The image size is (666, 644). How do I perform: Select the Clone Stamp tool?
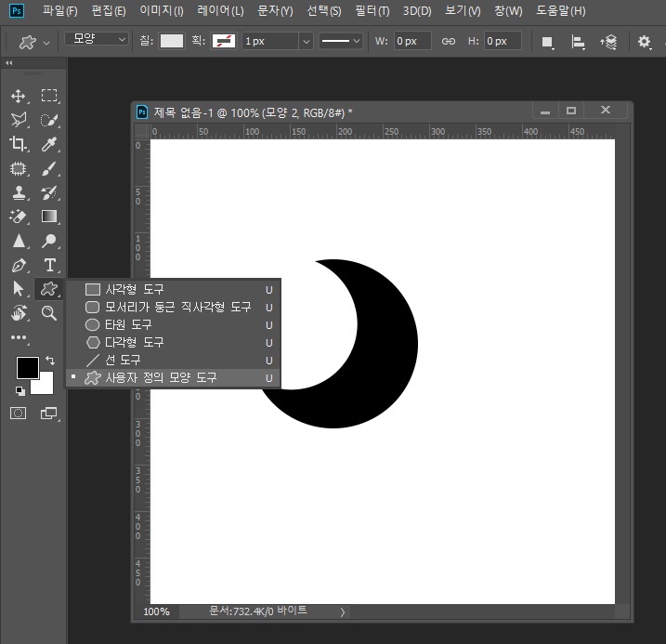pos(18,193)
